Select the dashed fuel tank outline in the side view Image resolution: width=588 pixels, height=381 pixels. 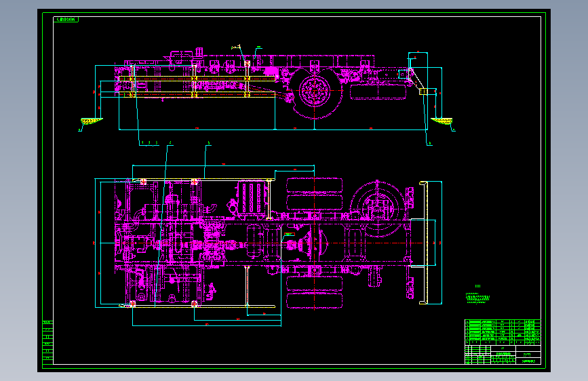(x=378, y=92)
